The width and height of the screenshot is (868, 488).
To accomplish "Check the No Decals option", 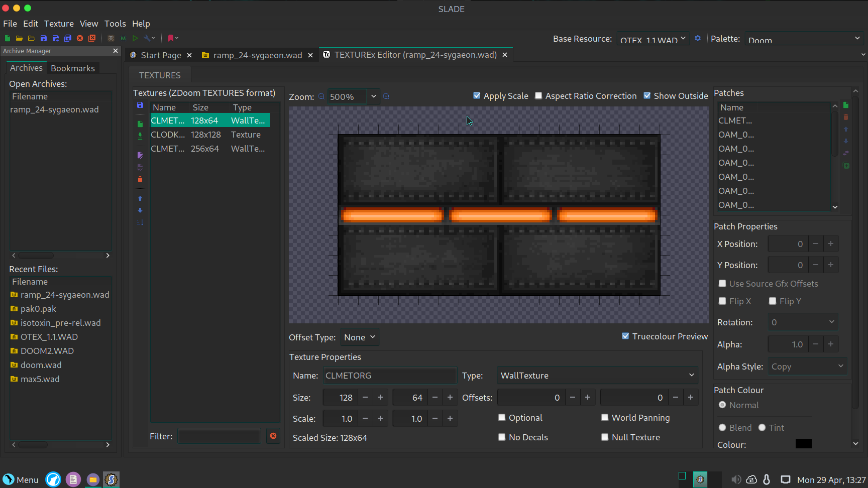I will pos(502,437).
